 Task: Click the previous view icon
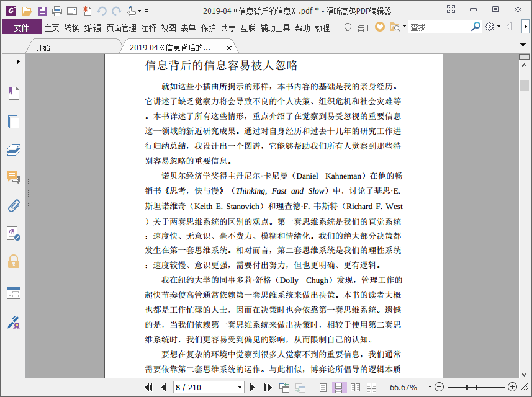284,387
